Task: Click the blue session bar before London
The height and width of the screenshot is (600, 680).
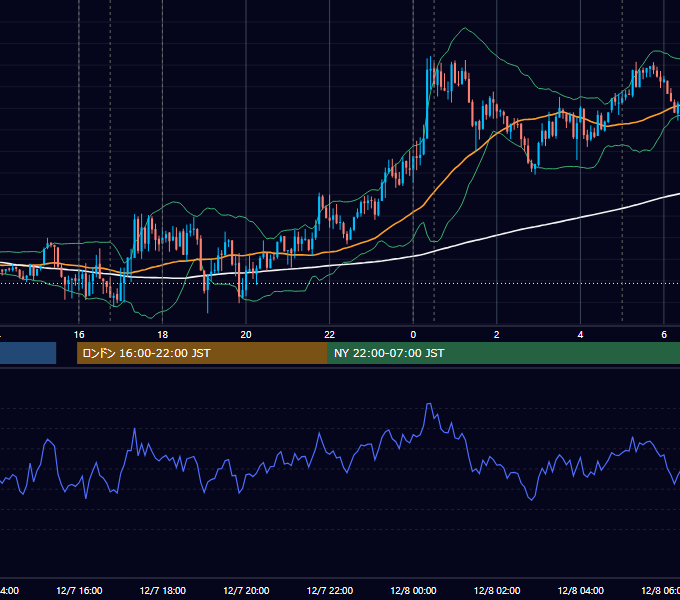Action: 28,353
